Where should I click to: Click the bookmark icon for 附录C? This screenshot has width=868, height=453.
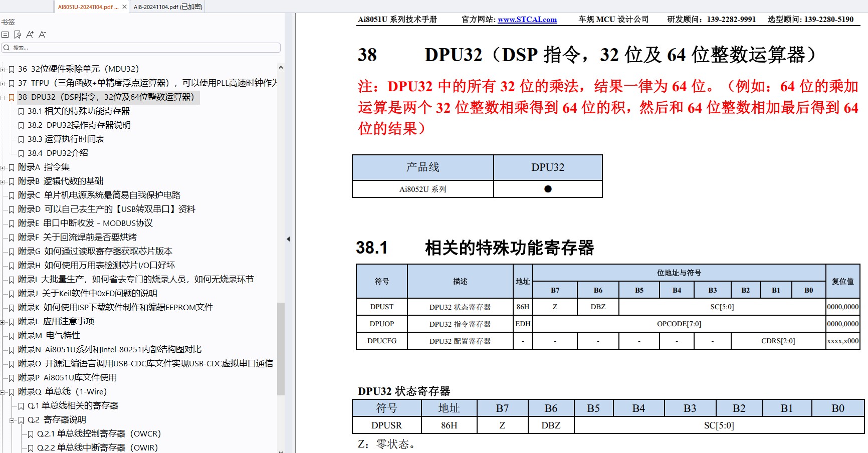(12, 196)
